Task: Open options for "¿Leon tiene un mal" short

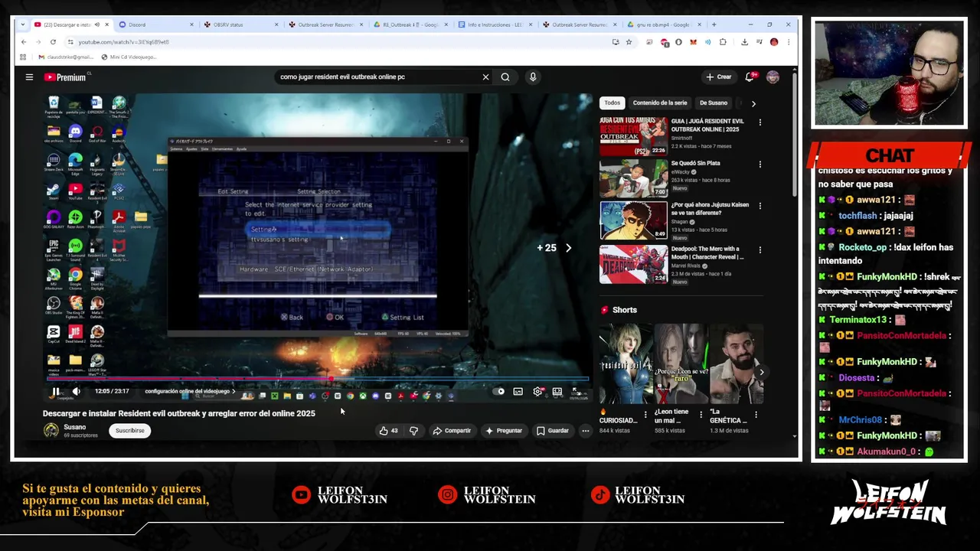Action: click(x=701, y=415)
